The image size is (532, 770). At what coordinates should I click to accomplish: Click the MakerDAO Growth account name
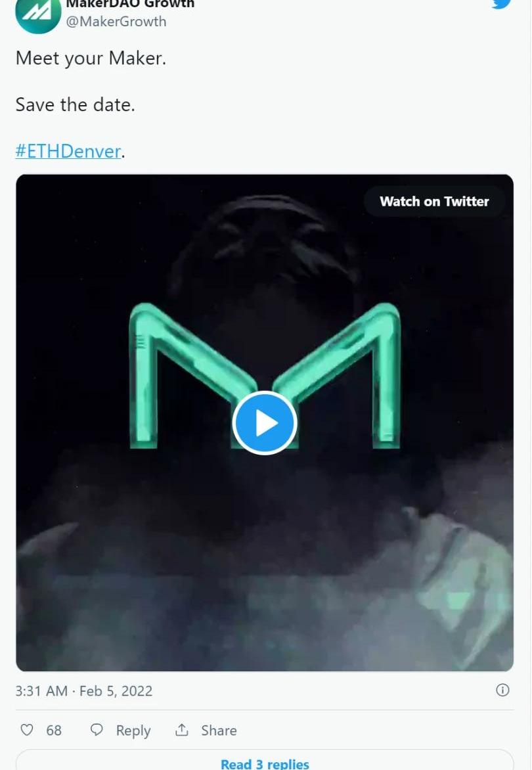pos(130,5)
